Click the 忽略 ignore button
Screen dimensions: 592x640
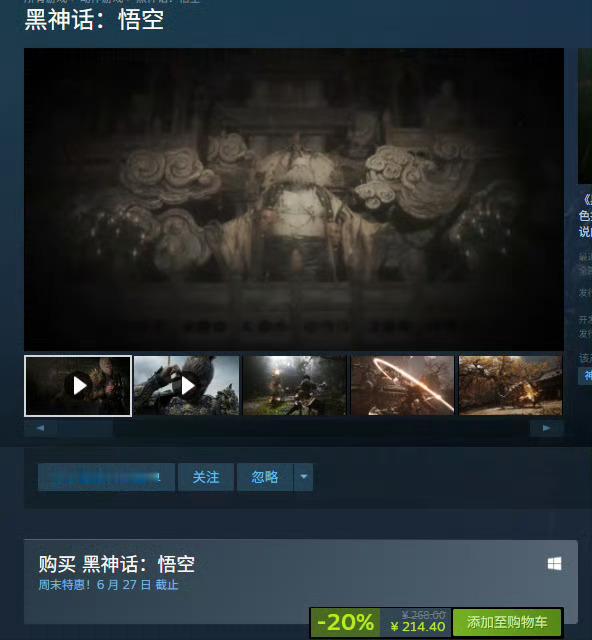point(265,477)
